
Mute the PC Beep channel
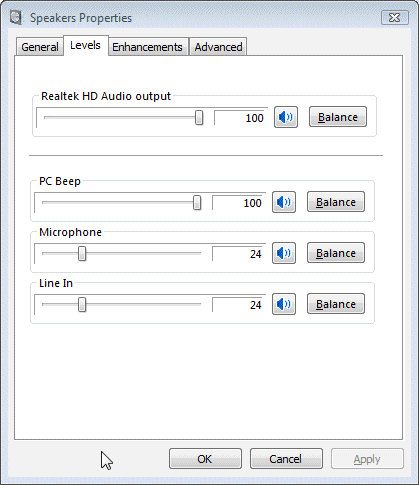click(x=284, y=202)
